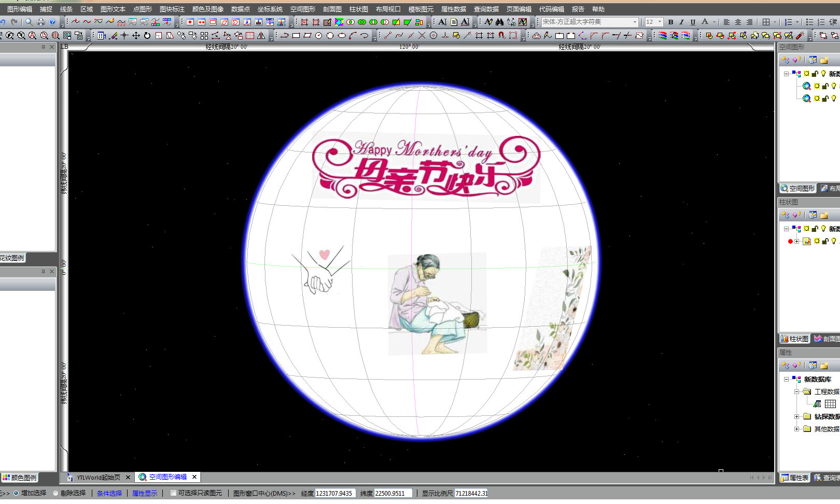Select the draw rectangle tool
The height and width of the screenshot is (504, 840).
click(296, 35)
